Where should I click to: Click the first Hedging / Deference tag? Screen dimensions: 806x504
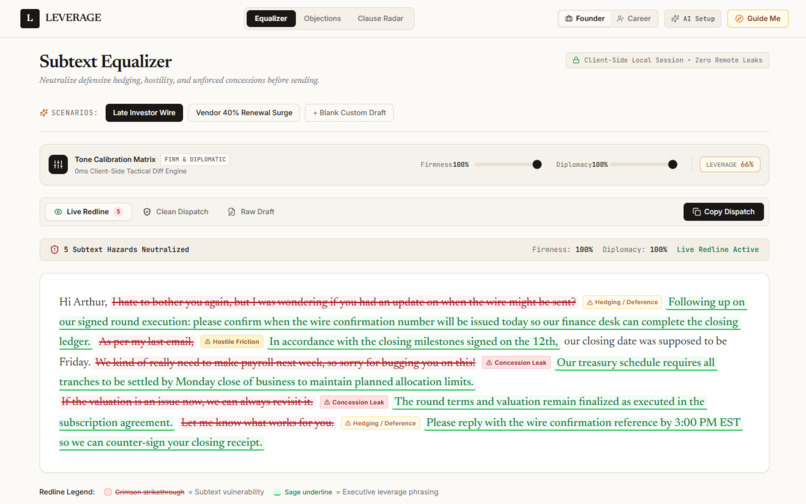[x=622, y=302]
